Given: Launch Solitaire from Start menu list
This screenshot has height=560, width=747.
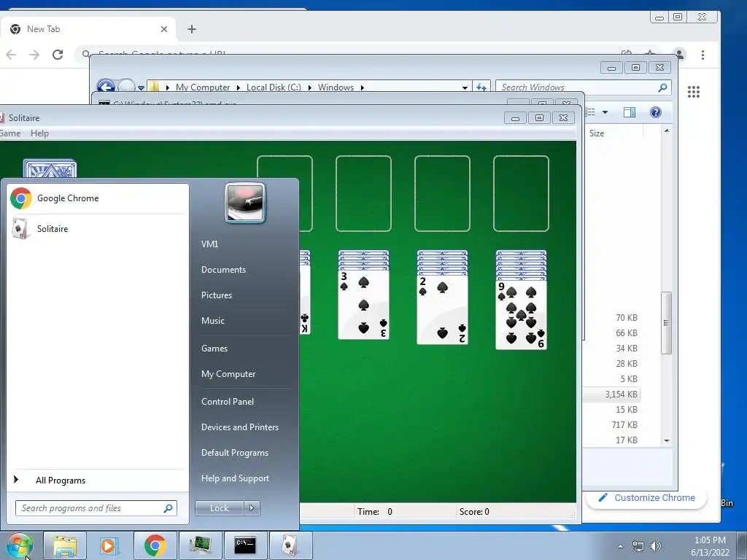Looking at the screenshot, I should pyautogui.click(x=97, y=229).
